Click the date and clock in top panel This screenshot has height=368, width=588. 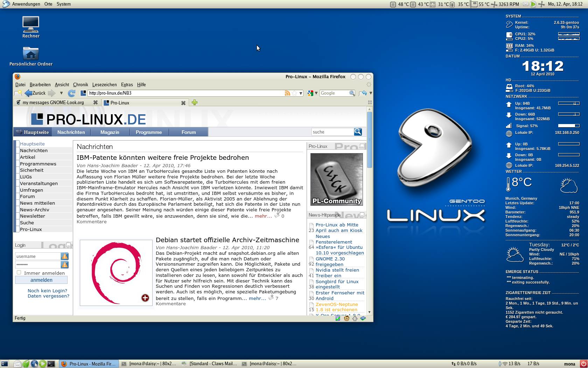pos(565,4)
